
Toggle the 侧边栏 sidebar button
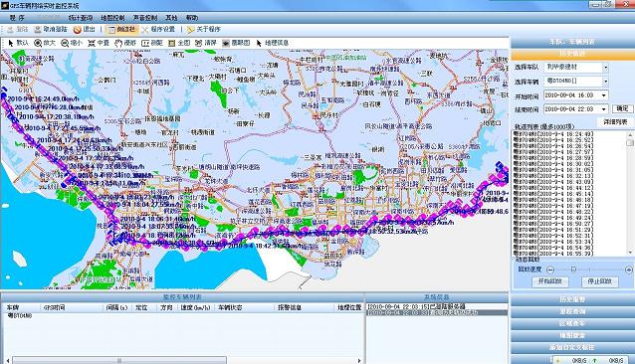121,30
